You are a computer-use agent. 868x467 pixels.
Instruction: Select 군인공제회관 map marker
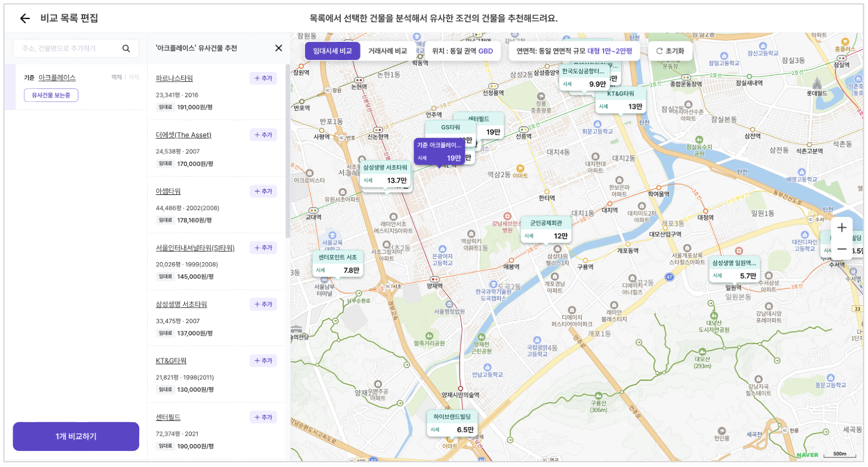[x=546, y=230]
